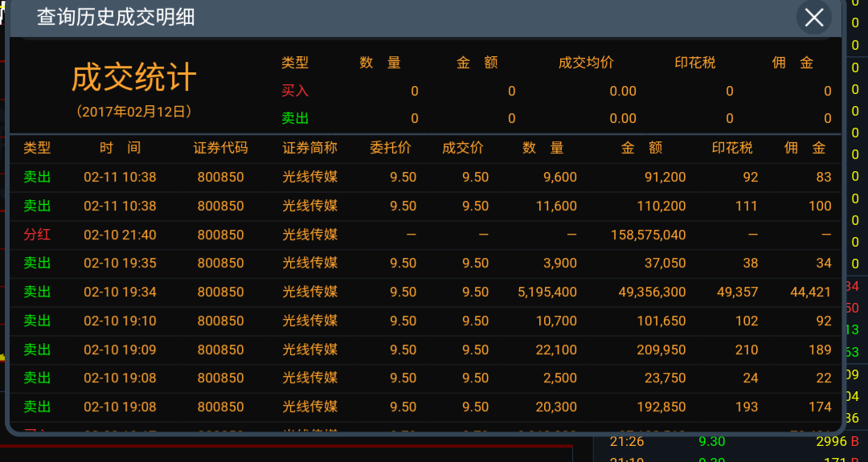Image resolution: width=868 pixels, height=462 pixels.
Task: Sort by 证券代码 column header
Action: click(x=220, y=148)
